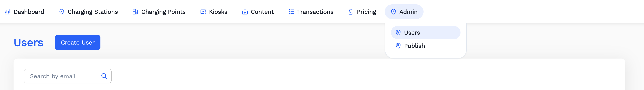Focus the Search by email field

click(63, 76)
